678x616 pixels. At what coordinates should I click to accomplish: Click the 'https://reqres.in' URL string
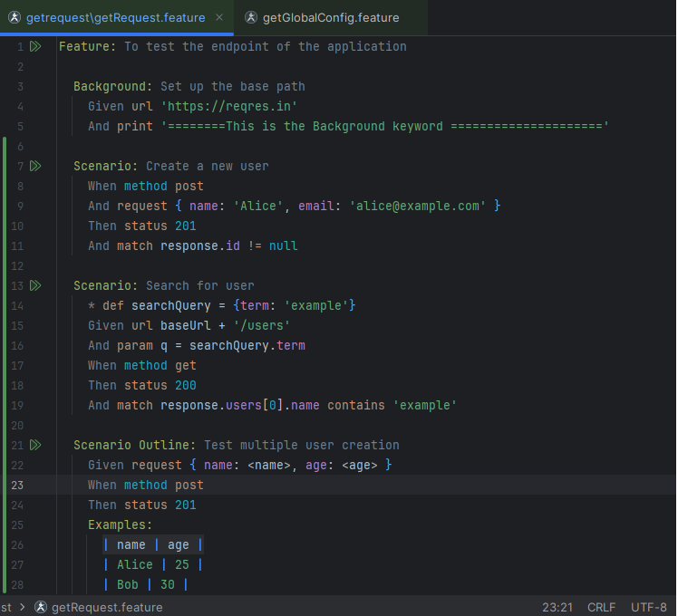228,106
